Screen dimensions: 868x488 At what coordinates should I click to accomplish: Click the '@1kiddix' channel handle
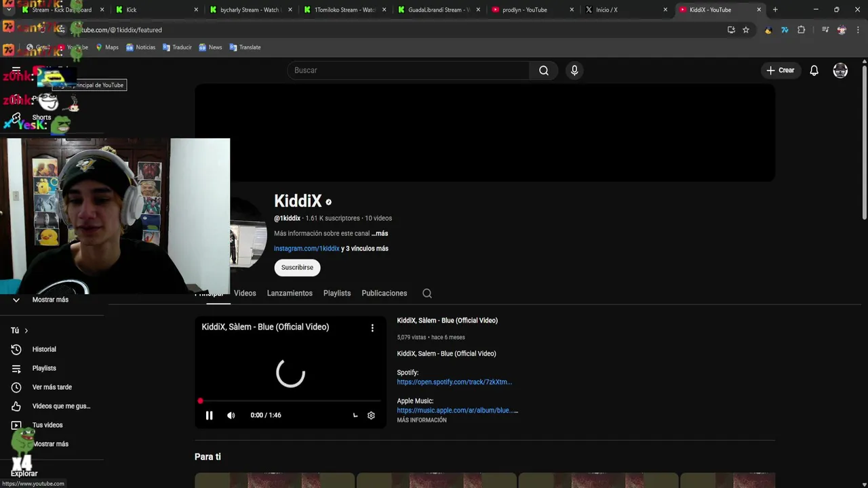287,218
